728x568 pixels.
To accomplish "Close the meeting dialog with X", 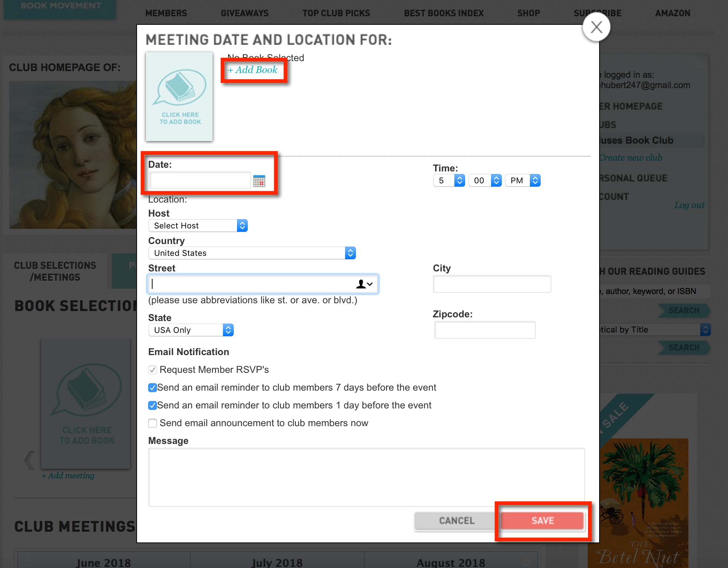I will [x=596, y=27].
